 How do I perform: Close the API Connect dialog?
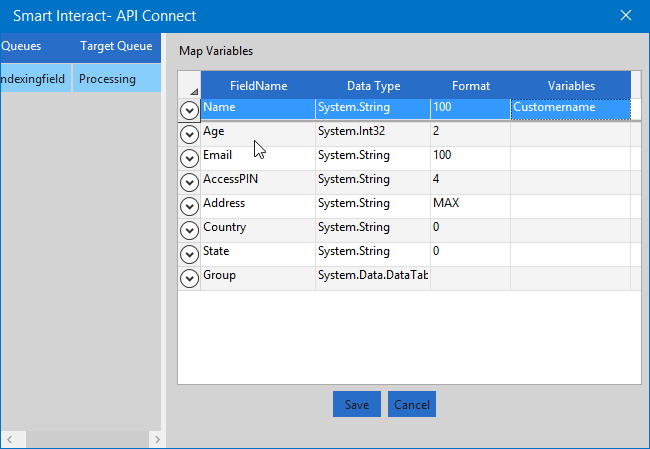[626, 16]
